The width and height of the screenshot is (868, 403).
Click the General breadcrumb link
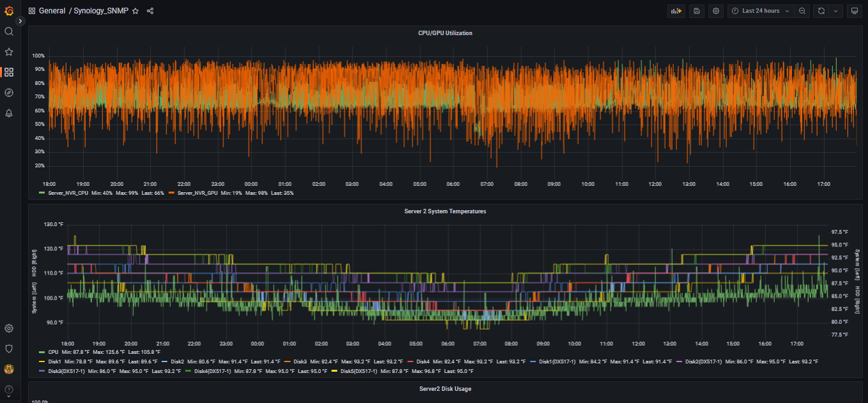coord(52,11)
